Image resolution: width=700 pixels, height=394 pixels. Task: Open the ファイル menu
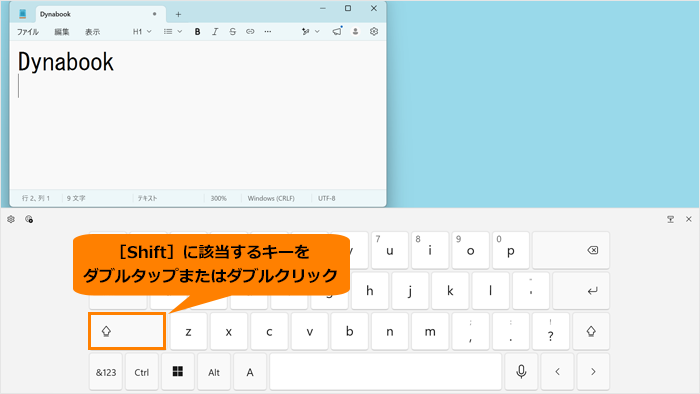pyautogui.click(x=28, y=32)
